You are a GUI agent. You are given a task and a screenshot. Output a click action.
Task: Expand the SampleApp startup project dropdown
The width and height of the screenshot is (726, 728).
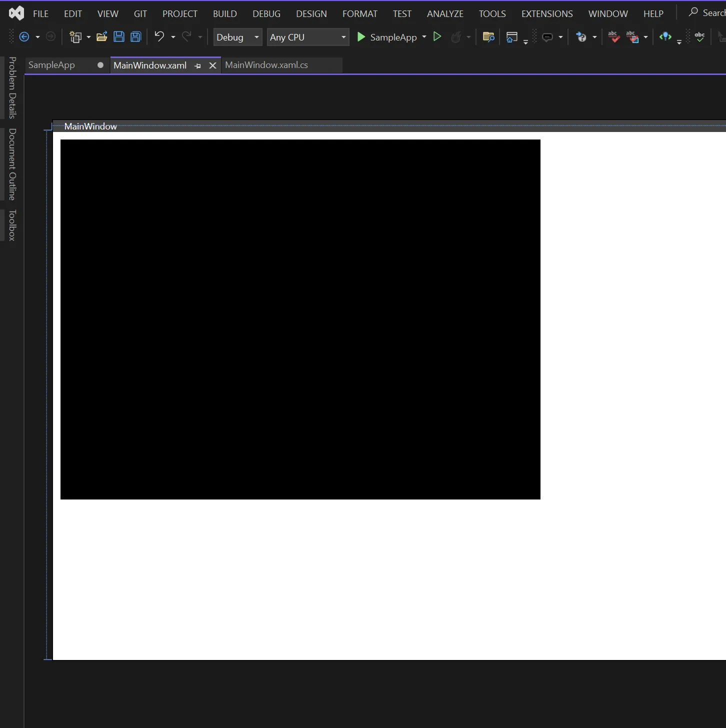coord(423,37)
